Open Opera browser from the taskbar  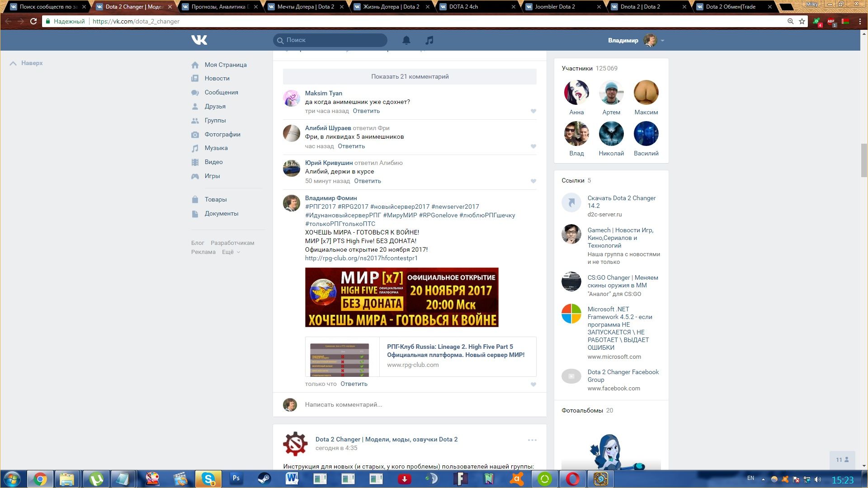(x=572, y=479)
